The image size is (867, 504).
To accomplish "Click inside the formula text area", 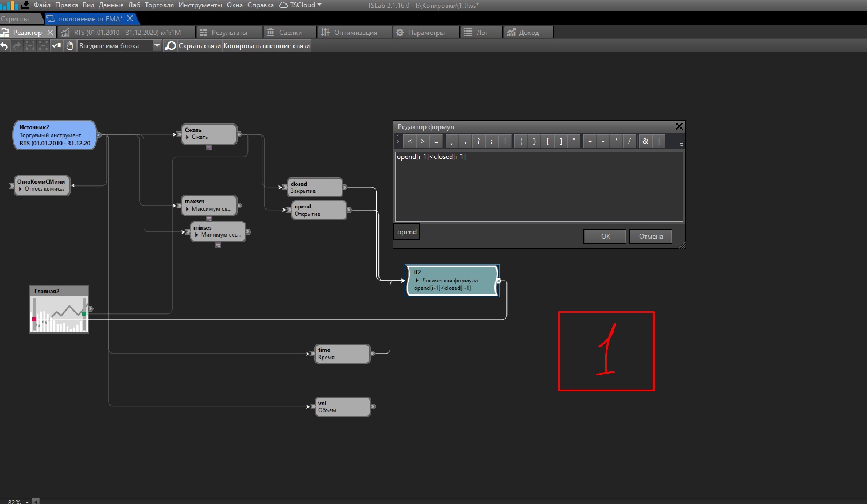I will point(539,187).
